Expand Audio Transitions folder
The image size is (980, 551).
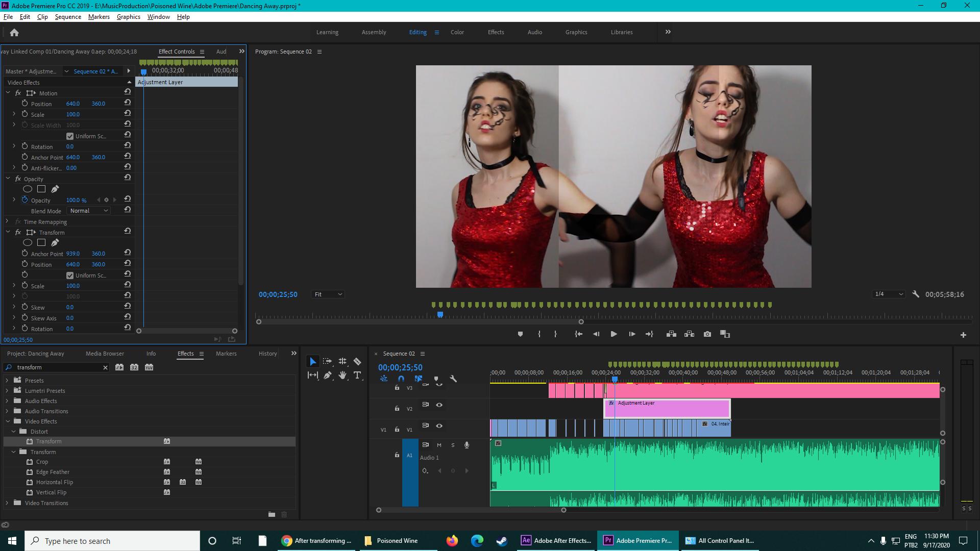[x=7, y=411]
